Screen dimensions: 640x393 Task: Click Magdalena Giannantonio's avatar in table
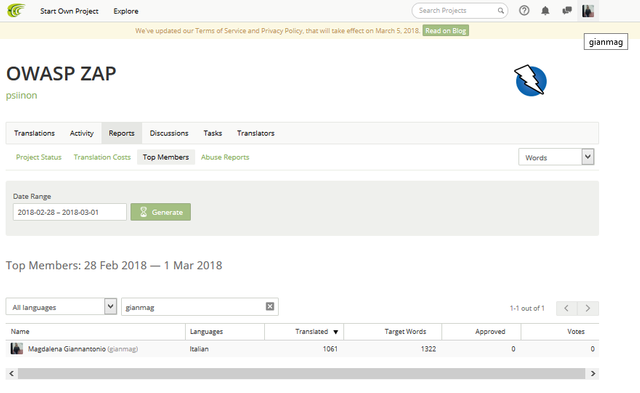click(x=17, y=349)
